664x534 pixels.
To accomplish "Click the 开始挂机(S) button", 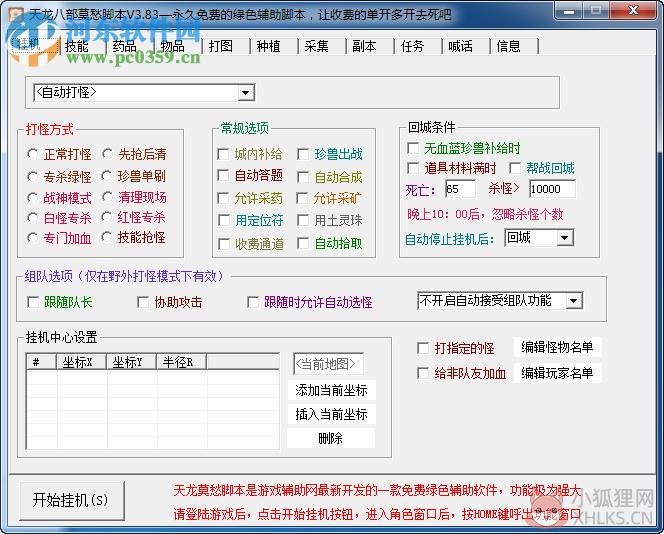I will point(72,501).
